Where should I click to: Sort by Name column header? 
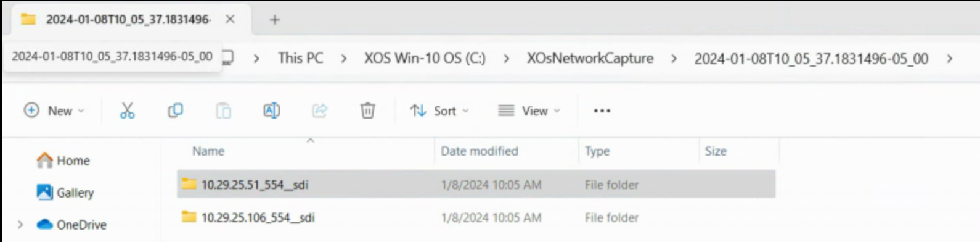pos(208,151)
